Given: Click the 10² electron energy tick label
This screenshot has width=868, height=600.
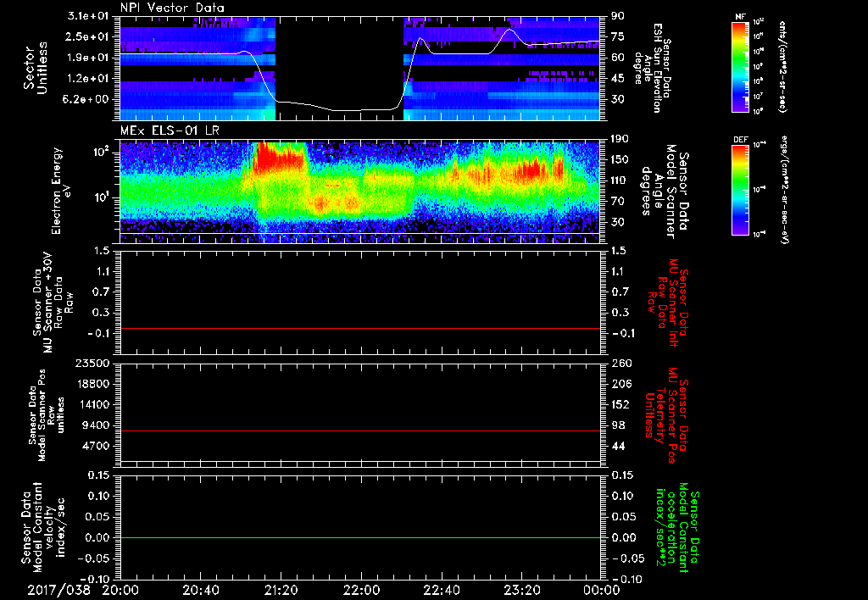Looking at the screenshot, I should [102, 153].
